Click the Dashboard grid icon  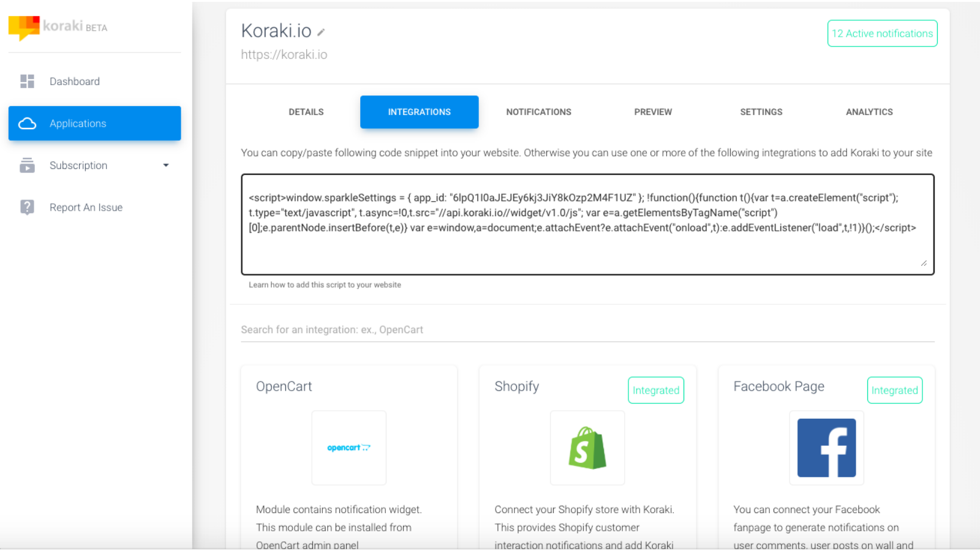[x=27, y=81]
